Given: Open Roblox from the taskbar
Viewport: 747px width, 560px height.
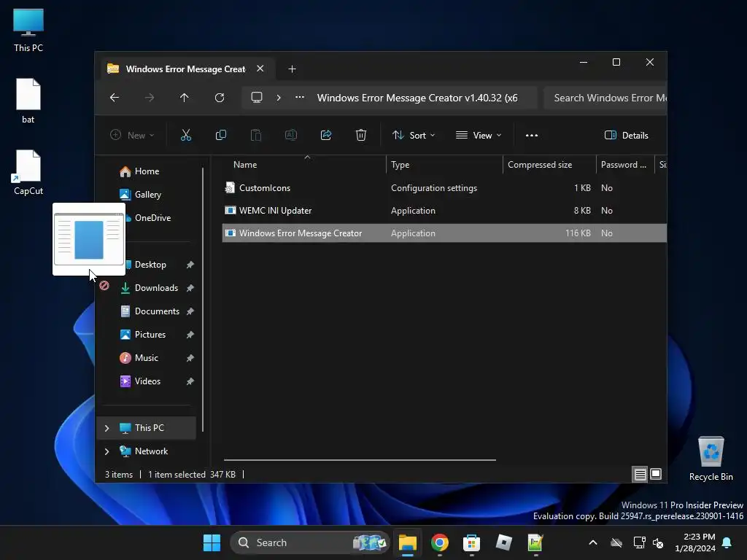Looking at the screenshot, I should click(503, 542).
